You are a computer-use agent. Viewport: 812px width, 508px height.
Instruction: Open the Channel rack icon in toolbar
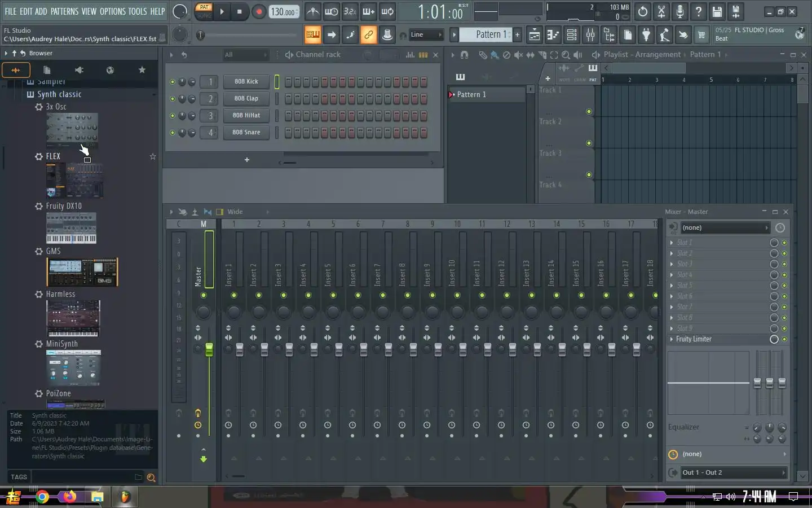pyautogui.click(x=572, y=35)
